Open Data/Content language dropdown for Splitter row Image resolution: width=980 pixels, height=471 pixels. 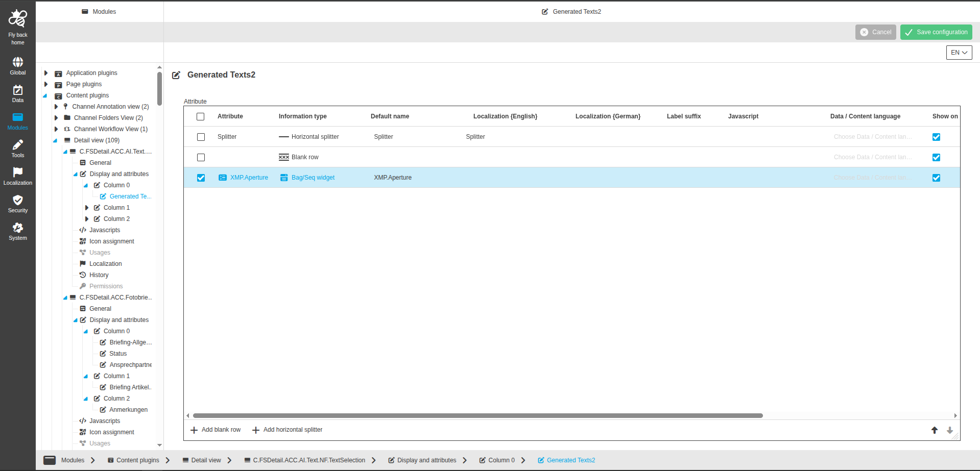pyautogui.click(x=873, y=137)
